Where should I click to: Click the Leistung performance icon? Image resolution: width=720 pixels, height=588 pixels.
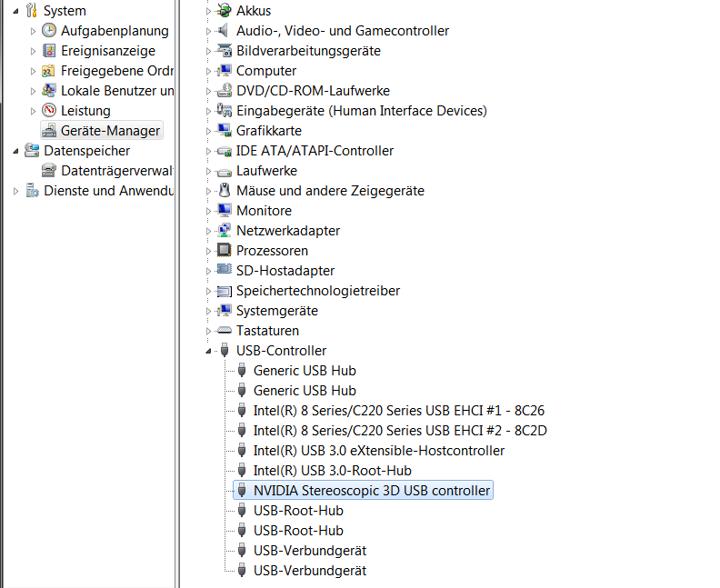point(49,110)
